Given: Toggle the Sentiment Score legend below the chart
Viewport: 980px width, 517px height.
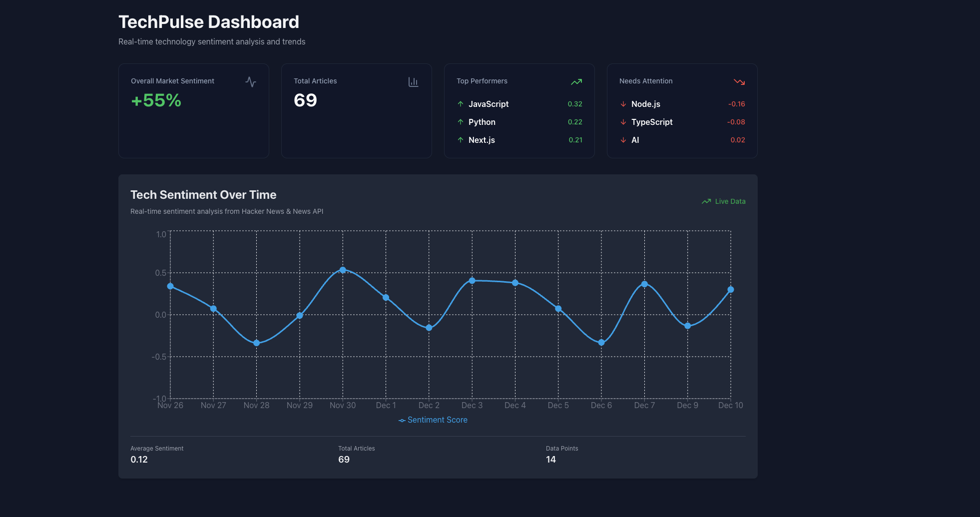Looking at the screenshot, I should pyautogui.click(x=433, y=420).
